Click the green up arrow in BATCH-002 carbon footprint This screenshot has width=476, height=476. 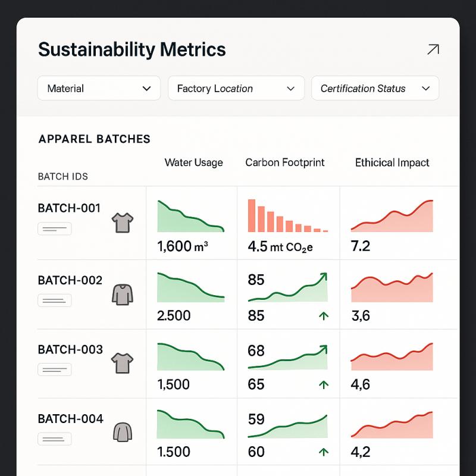pyautogui.click(x=324, y=316)
